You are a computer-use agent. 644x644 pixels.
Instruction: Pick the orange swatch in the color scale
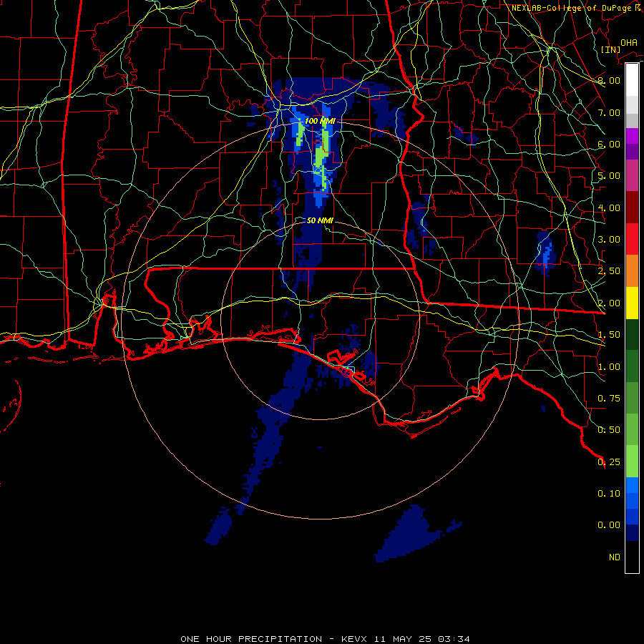pyautogui.click(x=632, y=270)
